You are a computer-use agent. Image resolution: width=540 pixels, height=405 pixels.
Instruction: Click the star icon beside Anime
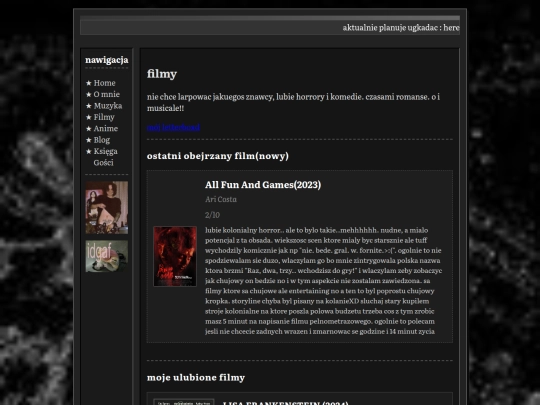[x=89, y=128]
